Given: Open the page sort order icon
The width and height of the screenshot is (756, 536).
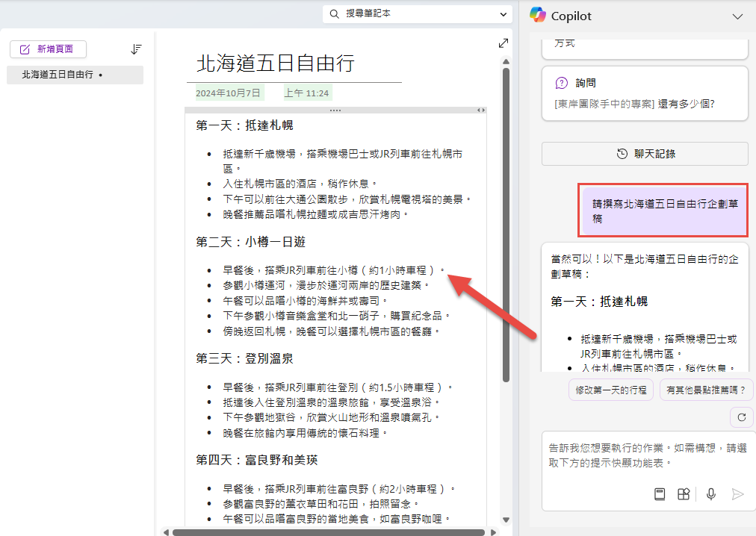Looking at the screenshot, I should point(136,49).
